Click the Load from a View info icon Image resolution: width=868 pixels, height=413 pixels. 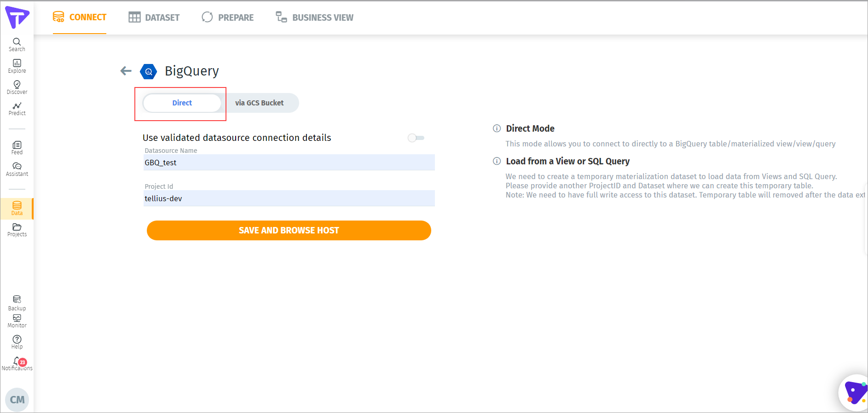(x=497, y=161)
